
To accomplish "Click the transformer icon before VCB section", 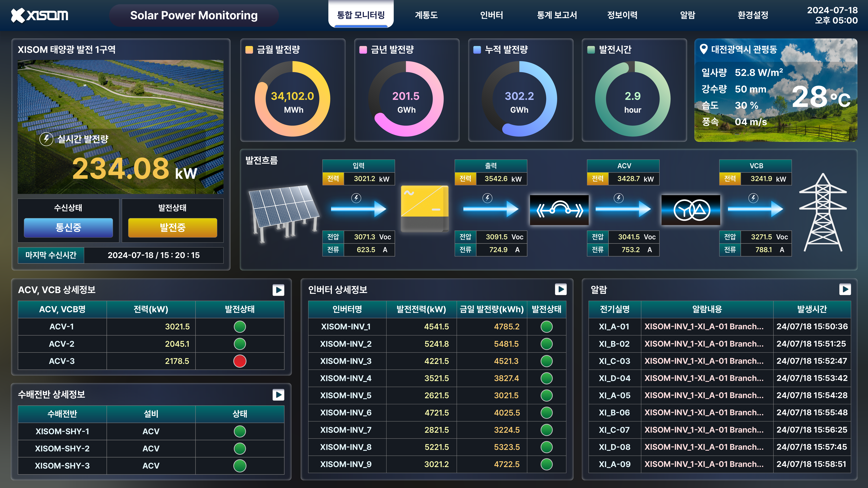I will pyautogui.click(x=690, y=210).
